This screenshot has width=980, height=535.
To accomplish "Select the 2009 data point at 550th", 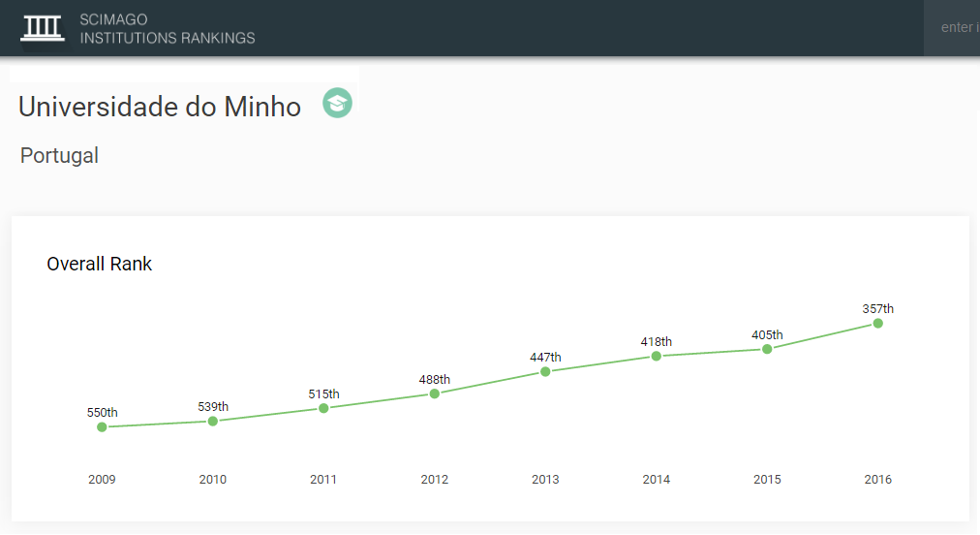I will pyautogui.click(x=102, y=427).
